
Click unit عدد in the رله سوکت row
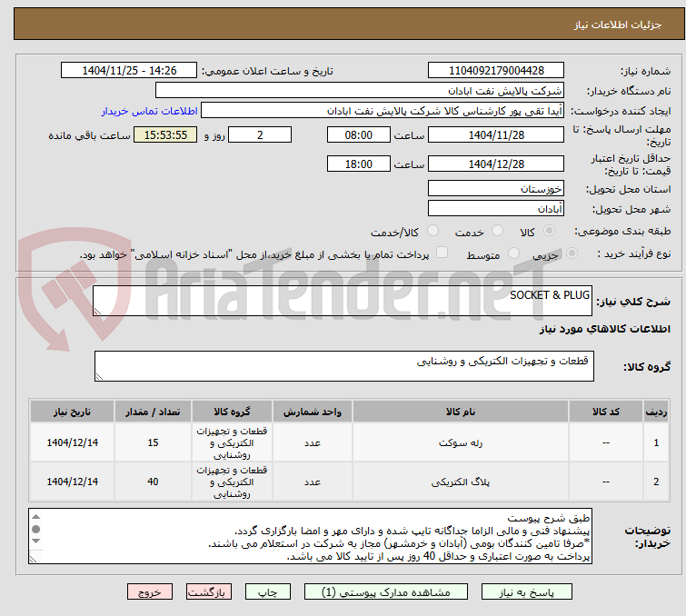pos(313,442)
